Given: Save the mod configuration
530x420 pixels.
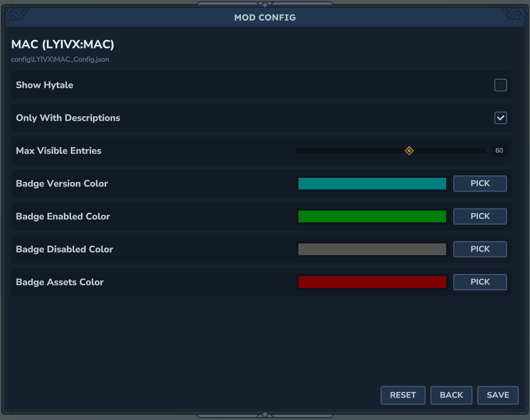Looking at the screenshot, I should (x=498, y=395).
